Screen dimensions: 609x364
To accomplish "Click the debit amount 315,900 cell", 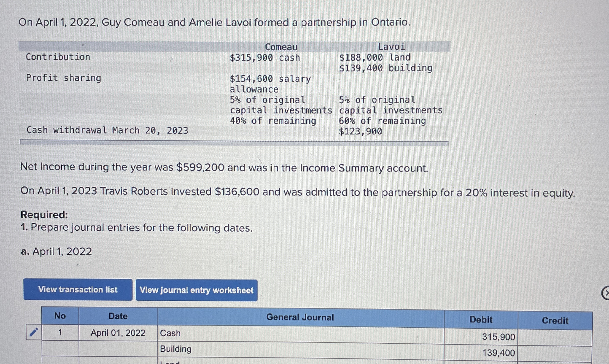I will (x=497, y=337).
